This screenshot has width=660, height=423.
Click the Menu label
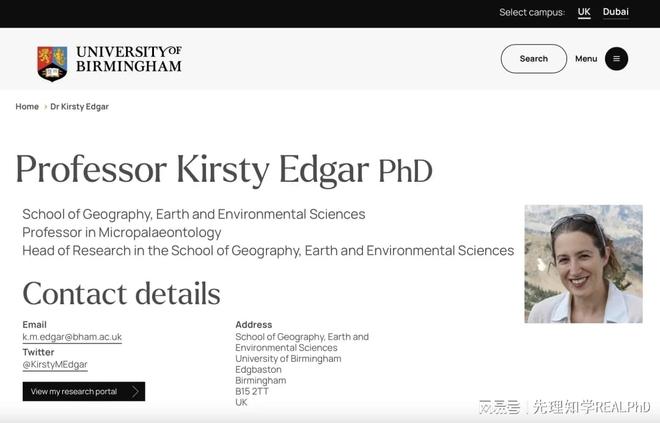click(x=586, y=59)
